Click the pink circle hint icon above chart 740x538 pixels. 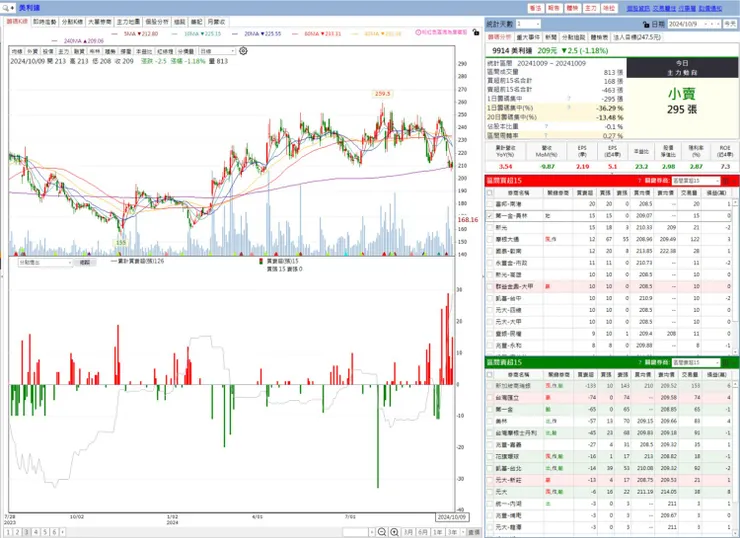tap(418, 33)
